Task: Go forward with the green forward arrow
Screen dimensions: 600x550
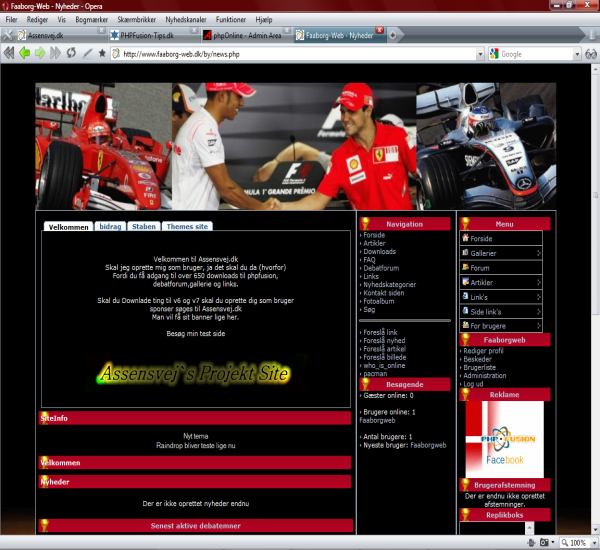Action: (x=40, y=53)
